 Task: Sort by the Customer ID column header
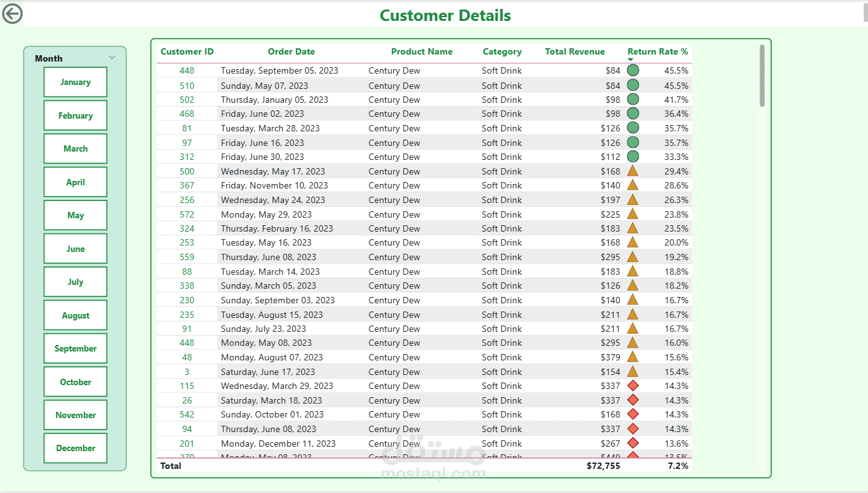pyautogui.click(x=187, y=52)
